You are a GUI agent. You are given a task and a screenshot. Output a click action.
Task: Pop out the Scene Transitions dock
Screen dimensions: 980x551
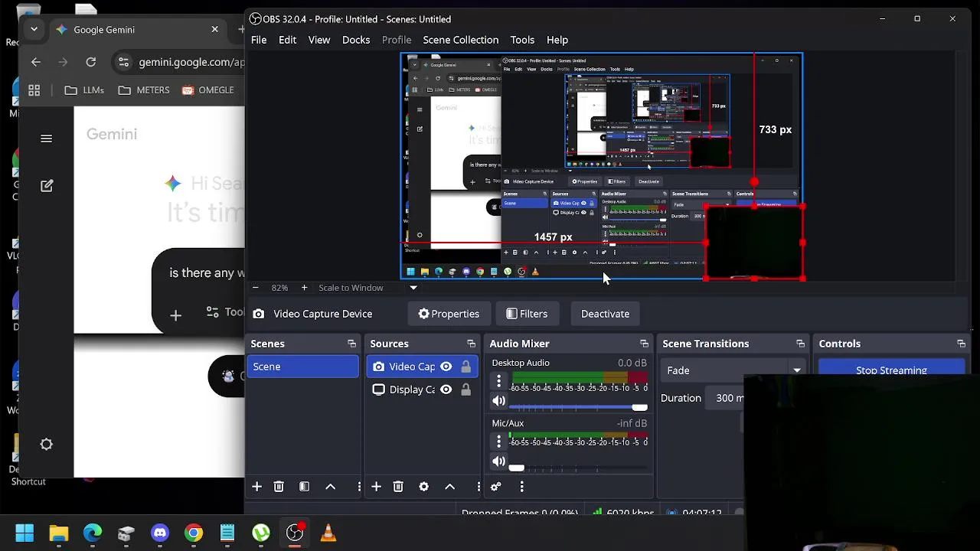[x=800, y=344]
